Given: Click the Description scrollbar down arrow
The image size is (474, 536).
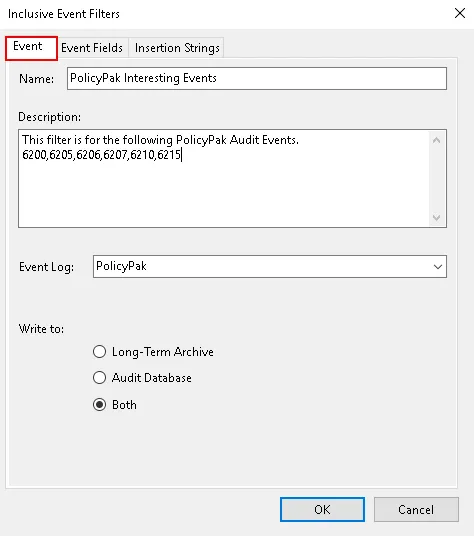Looking at the screenshot, I should (436, 217).
